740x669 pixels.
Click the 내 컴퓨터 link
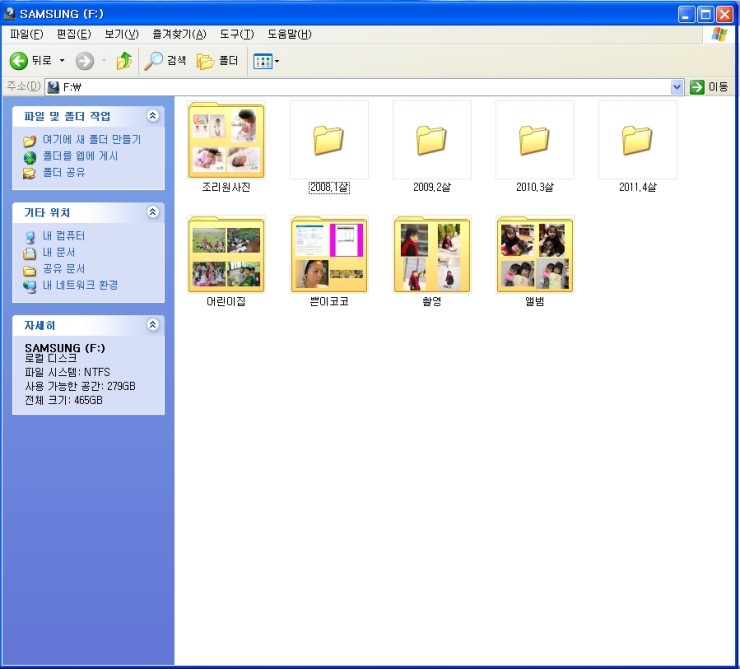click(63, 236)
